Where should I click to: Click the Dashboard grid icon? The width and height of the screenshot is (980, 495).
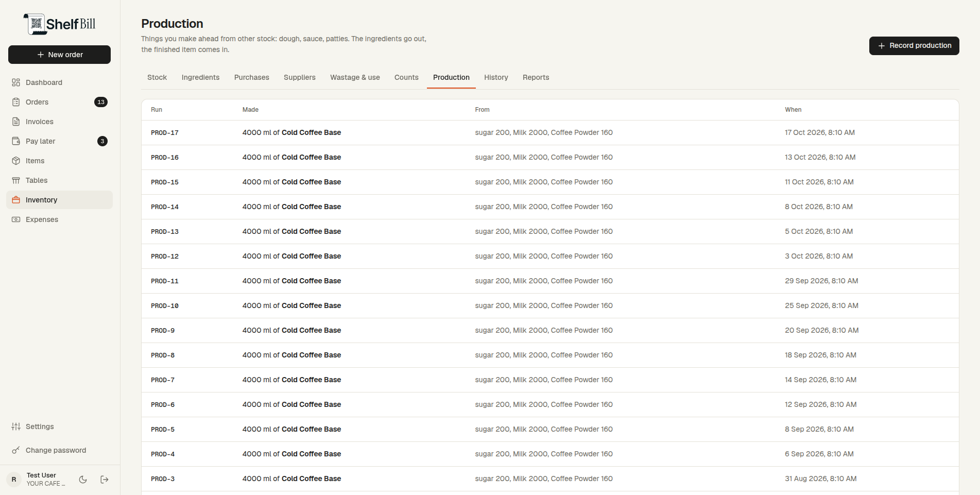(16, 82)
